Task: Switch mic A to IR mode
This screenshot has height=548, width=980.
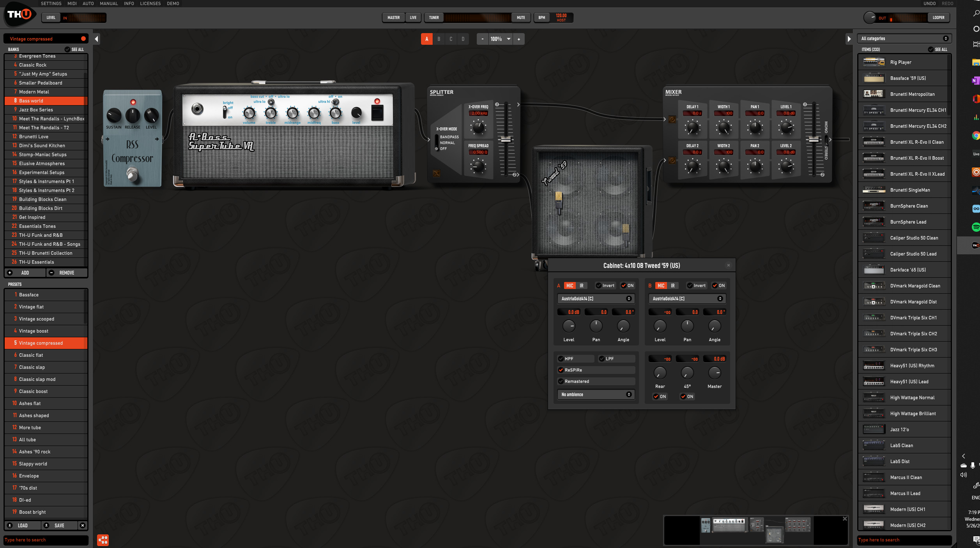Action: 581,285
